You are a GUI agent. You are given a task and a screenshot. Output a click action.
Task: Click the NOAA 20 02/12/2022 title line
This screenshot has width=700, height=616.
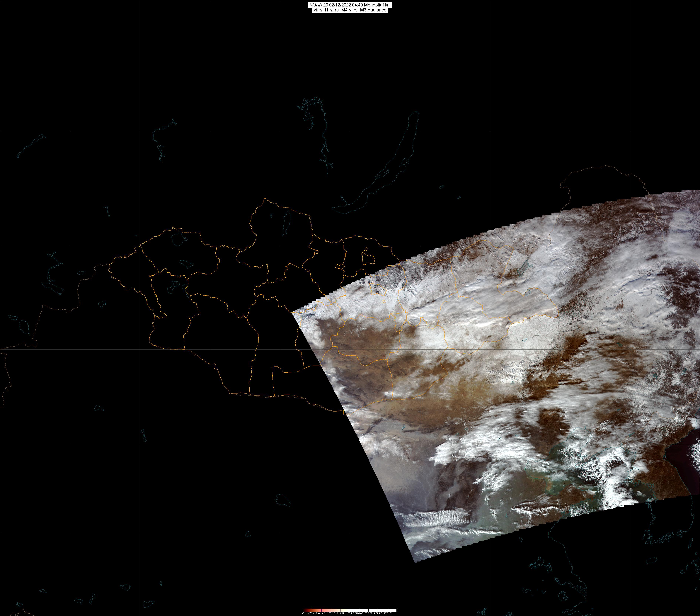(x=350, y=5)
